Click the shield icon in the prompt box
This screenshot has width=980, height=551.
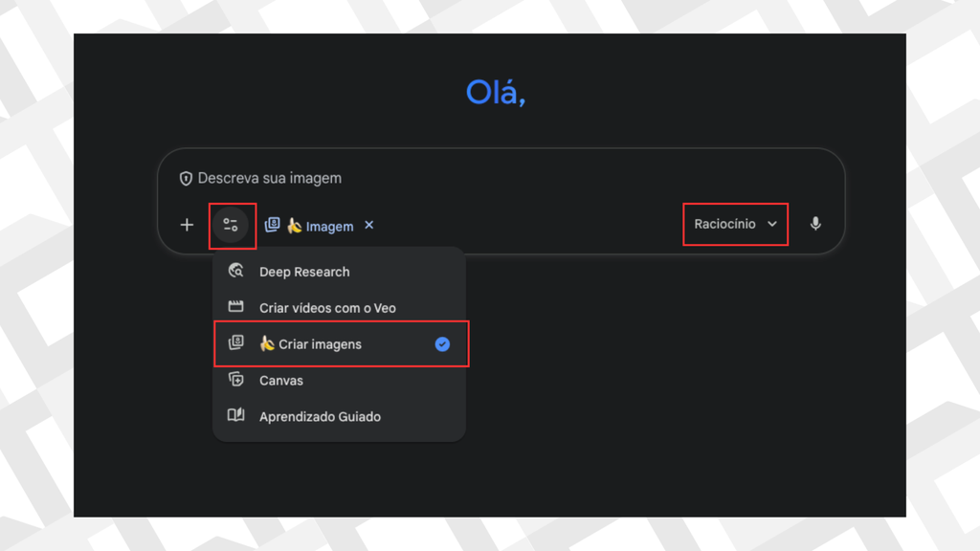click(x=187, y=179)
